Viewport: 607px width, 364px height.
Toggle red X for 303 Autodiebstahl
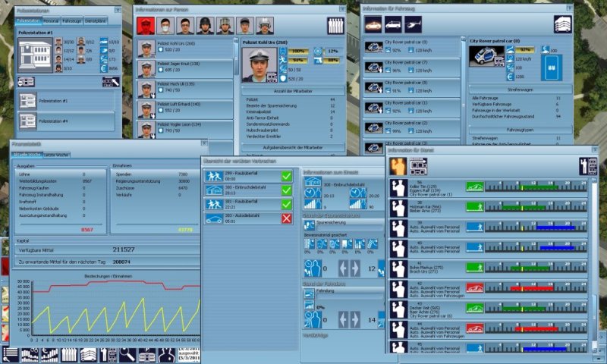click(x=287, y=218)
